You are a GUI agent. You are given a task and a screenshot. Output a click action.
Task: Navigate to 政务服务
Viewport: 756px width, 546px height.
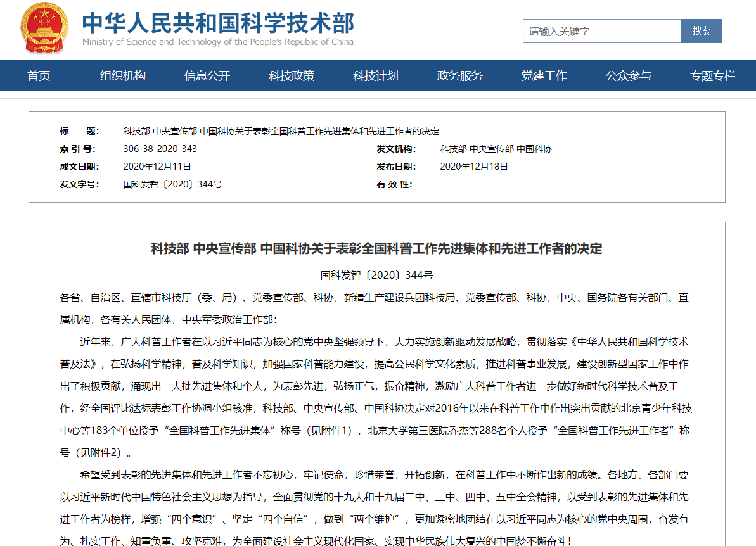pyautogui.click(x=460, y=76)
